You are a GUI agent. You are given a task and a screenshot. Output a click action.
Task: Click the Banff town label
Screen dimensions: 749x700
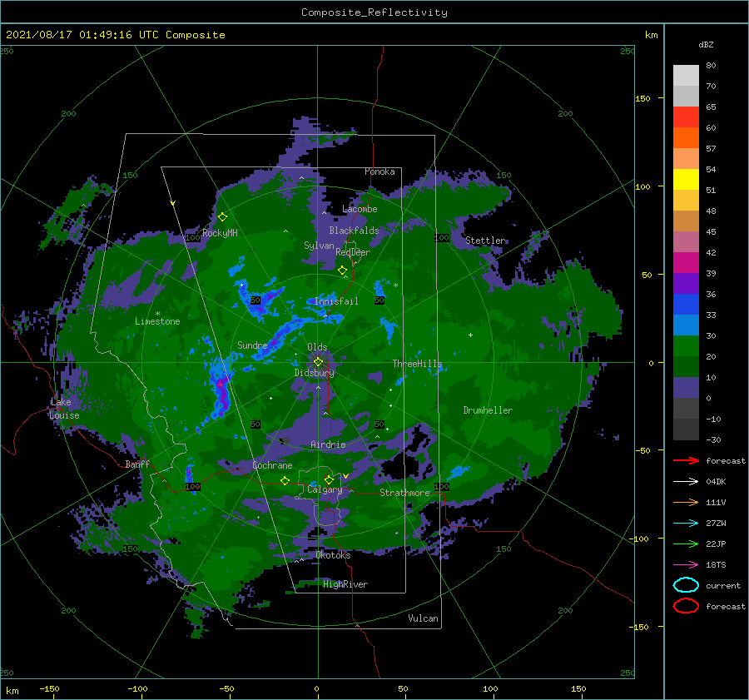(x=137, y=464)
